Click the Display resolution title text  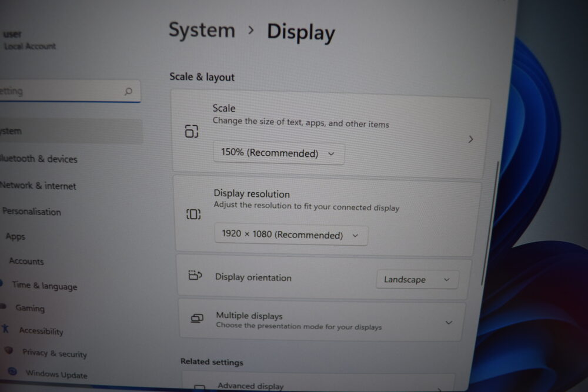pos(252,194)
